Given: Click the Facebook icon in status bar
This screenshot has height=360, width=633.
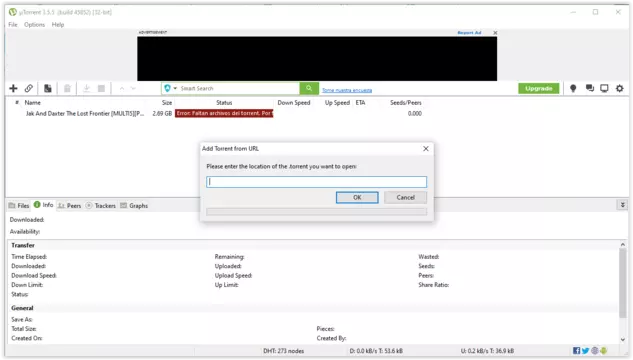Looking at the screenshot, I should click(x=576, y=351).
